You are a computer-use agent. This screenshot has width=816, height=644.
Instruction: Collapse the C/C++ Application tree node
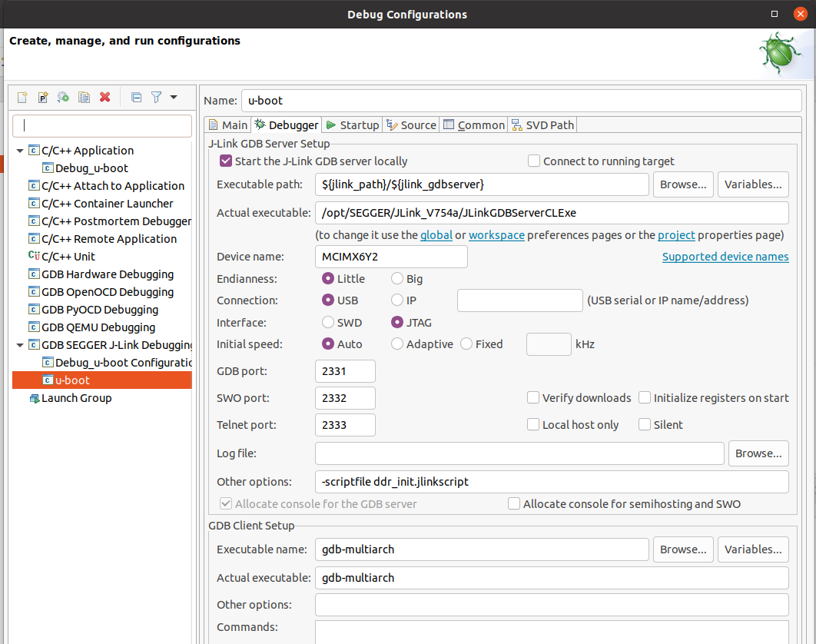[20, 151]
